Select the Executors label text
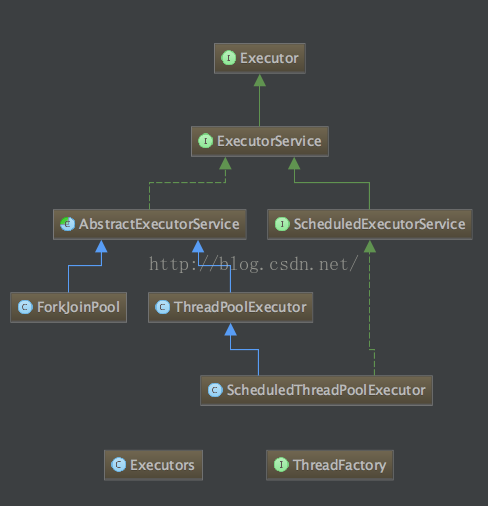 (x=162, y=465)
